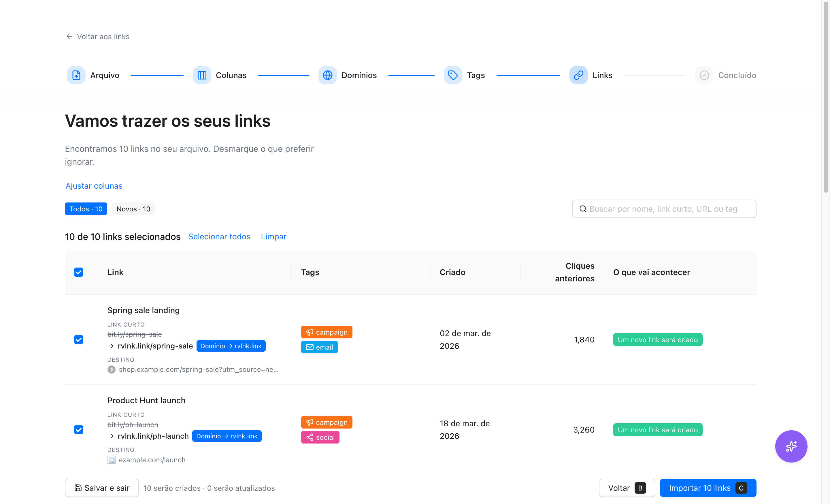Click the magnifier icon in search box

coord(583,209)
